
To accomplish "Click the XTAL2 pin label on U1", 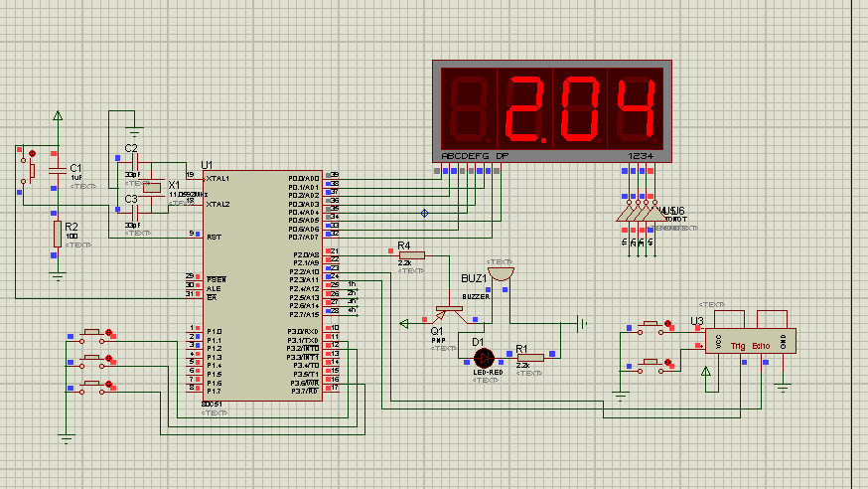I will [217, 205].
